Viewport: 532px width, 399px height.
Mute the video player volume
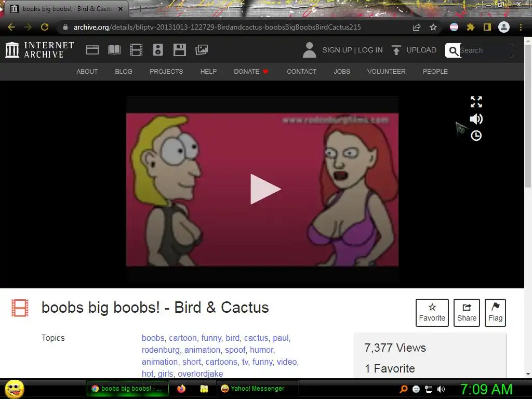click(x=476, y=119)
